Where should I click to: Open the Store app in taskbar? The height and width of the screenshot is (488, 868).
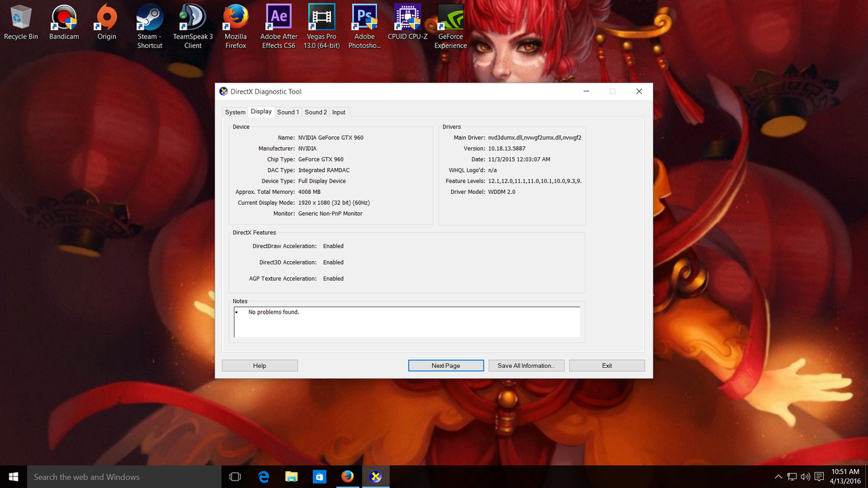click(x=319, y=476)
